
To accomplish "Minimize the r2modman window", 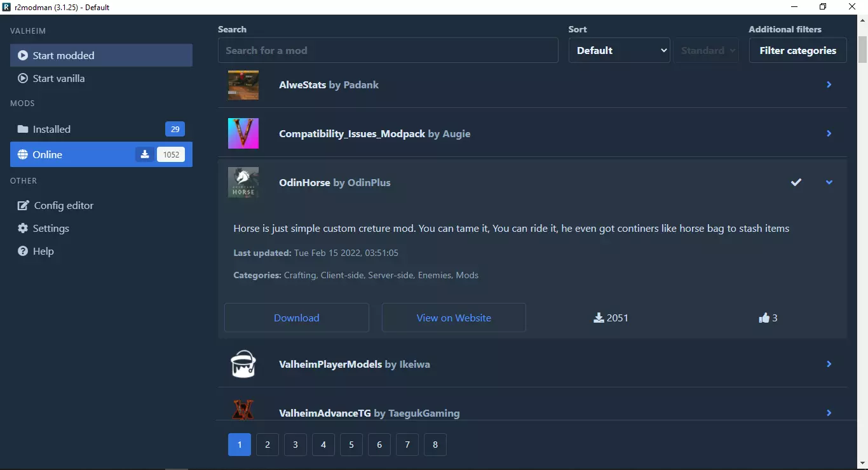I will point(794,7).
